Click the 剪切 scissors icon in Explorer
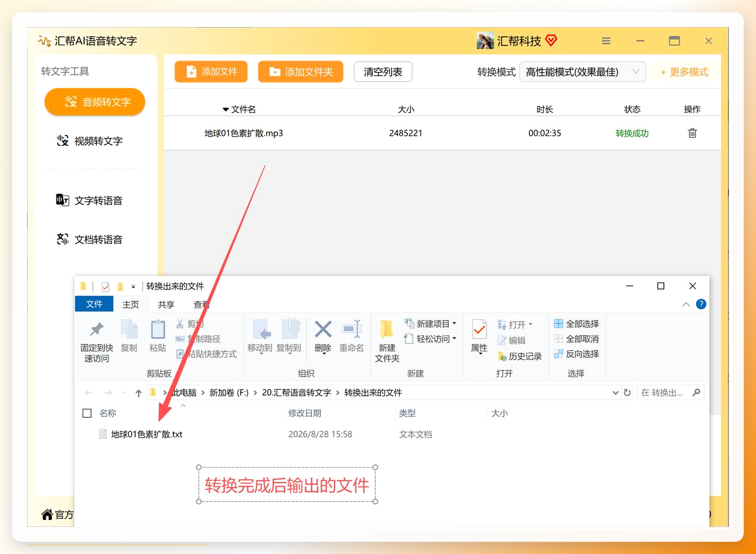756x554 pixels. click(x=180, y=324)
